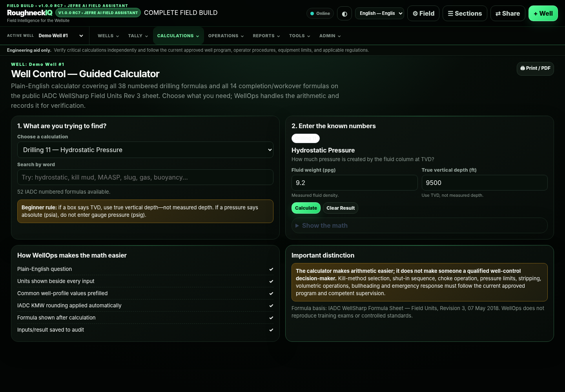This screenshot has height=392, width=565.
Task: Click the Share button
Action: [508, 13]
